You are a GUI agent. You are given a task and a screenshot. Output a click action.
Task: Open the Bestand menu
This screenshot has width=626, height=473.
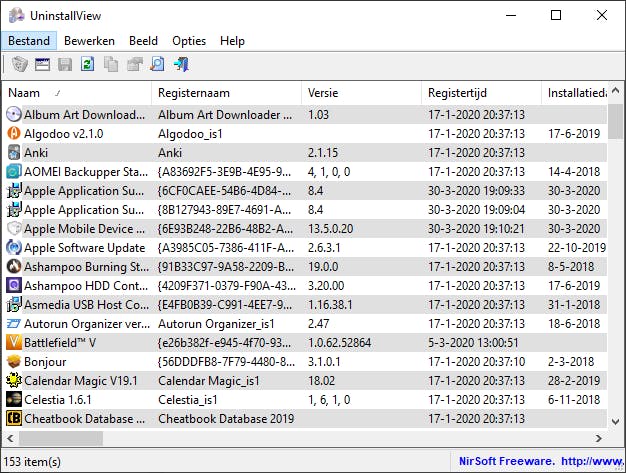(x=28, y=41)
